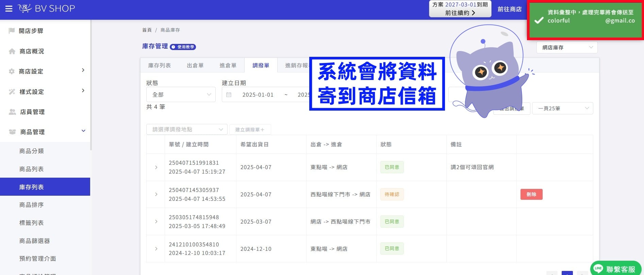Switch to the 庫存列表 tab
Image resolution: width=644 pixels, height=275 pixels.
[160, 65]
